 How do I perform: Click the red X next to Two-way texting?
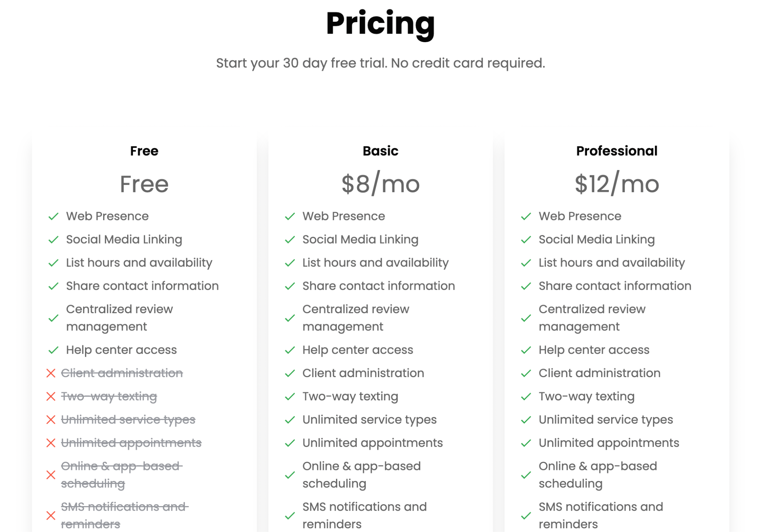[x=51, y=397]
